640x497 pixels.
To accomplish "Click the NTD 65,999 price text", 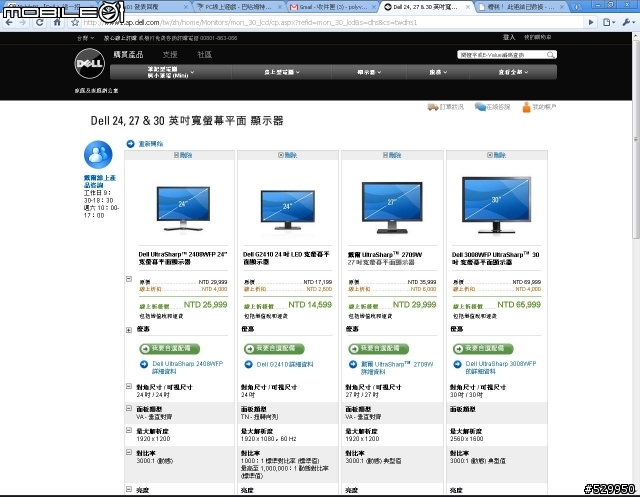I will [519, 305].
